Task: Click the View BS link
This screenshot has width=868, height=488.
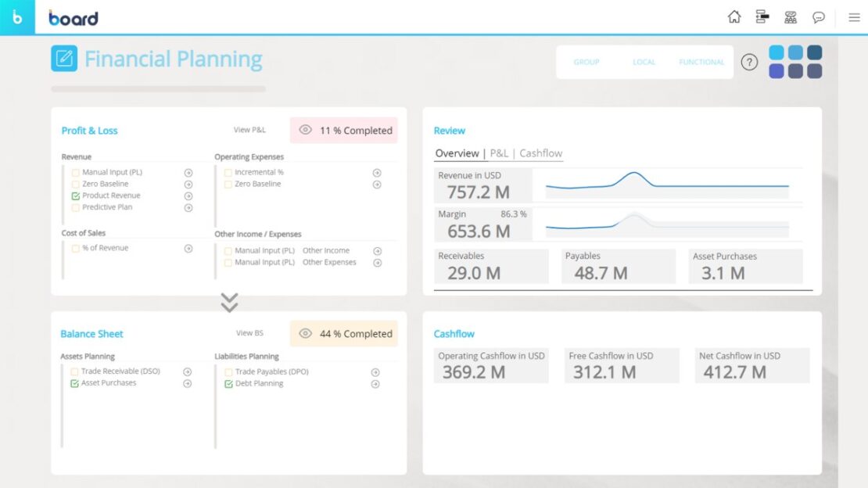Action: pyautogui.click(x=249, y=332)
